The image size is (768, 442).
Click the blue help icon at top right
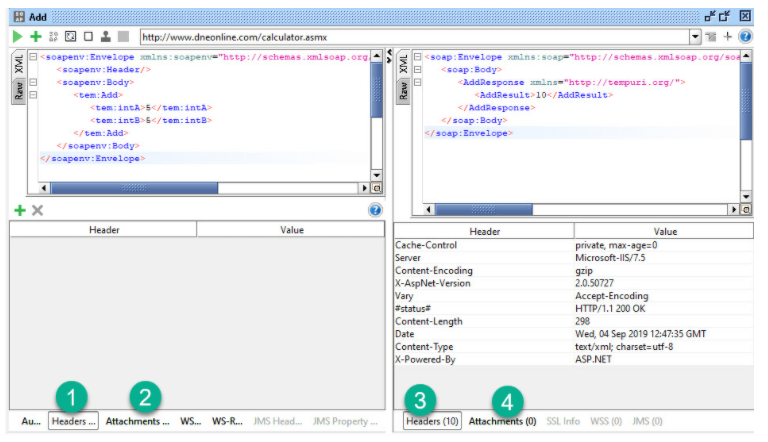[x=745, y=36]
